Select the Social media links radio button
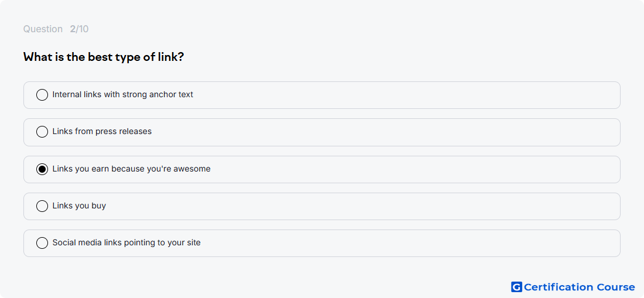Image resolution: width=644 pixels, height=298 pixels. tap(42, 243)
